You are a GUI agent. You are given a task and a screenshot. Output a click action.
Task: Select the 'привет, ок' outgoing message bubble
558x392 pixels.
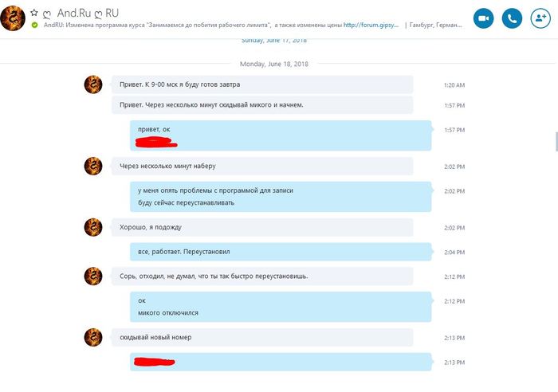(281, 135)
